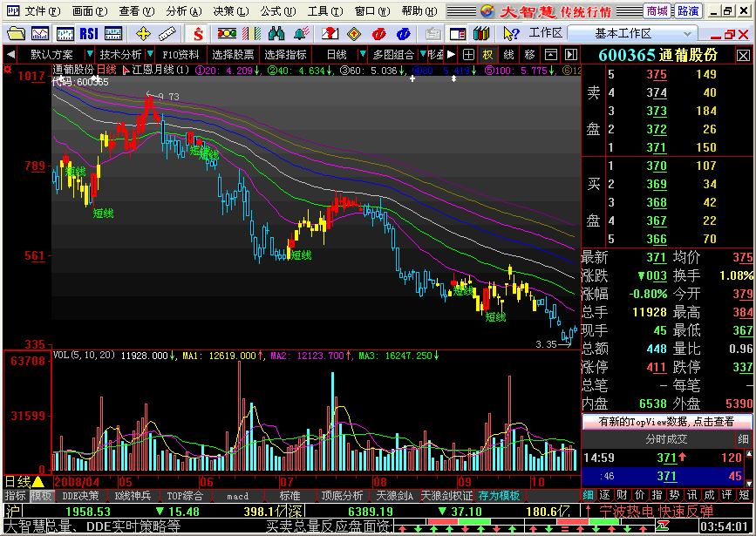Click the crosshair grid button
Viewport: 756px width, 536px height.
coord(468,54)
